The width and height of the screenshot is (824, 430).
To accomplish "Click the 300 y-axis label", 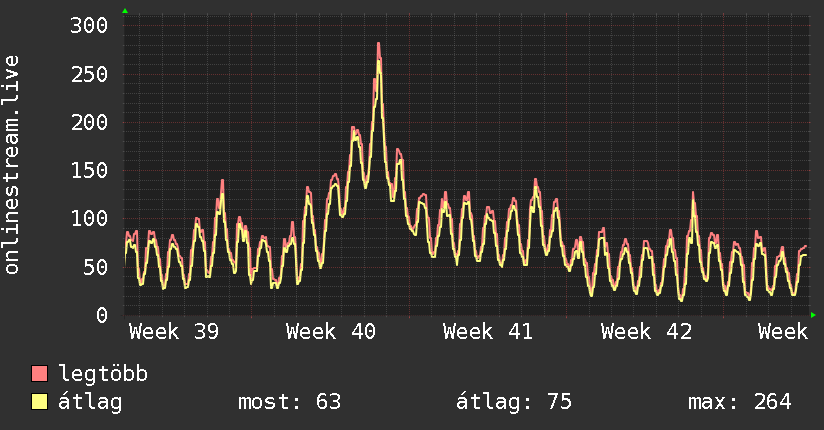I will 89,25.
